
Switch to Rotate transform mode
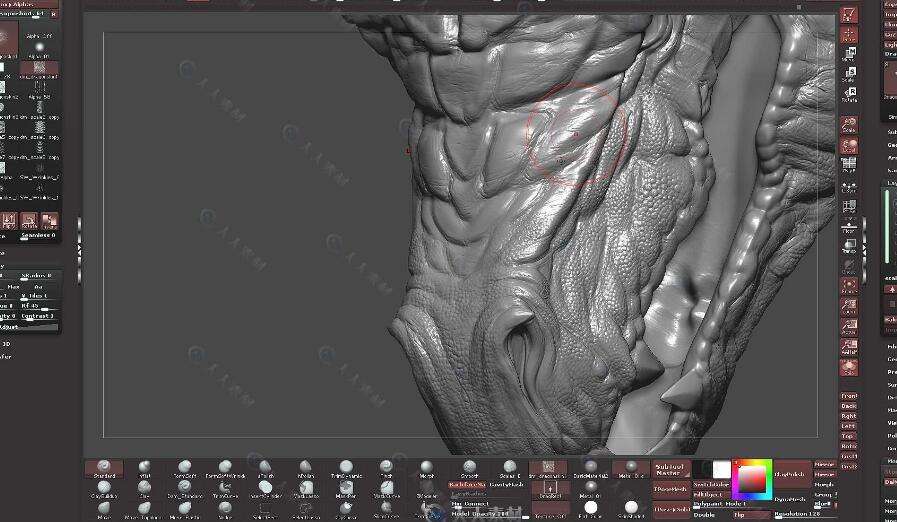click(x=850, y=94)
